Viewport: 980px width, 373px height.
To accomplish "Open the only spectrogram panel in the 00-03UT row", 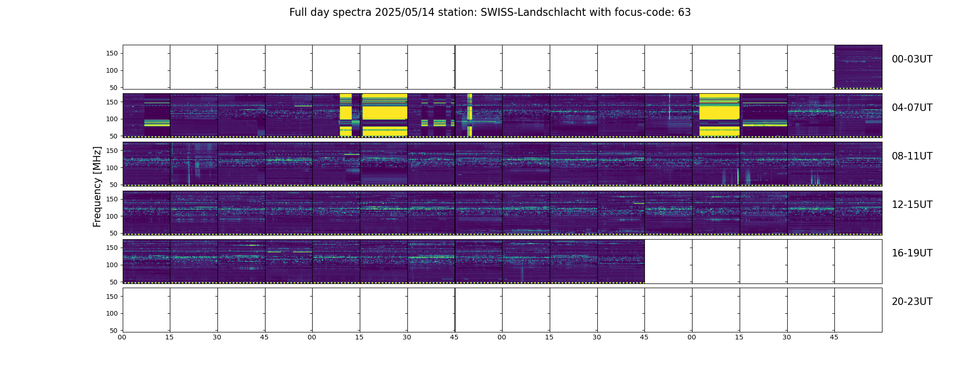I will point(858,67).
